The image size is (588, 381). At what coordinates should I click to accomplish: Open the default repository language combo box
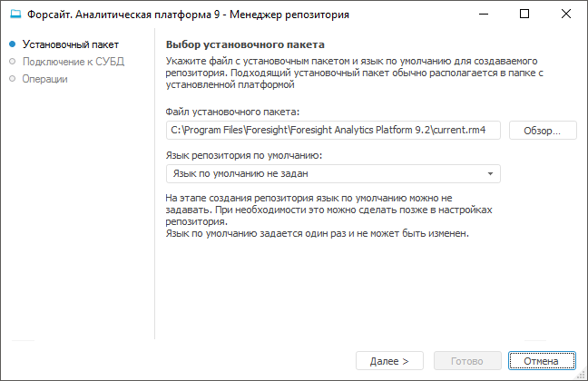[327, 173]
